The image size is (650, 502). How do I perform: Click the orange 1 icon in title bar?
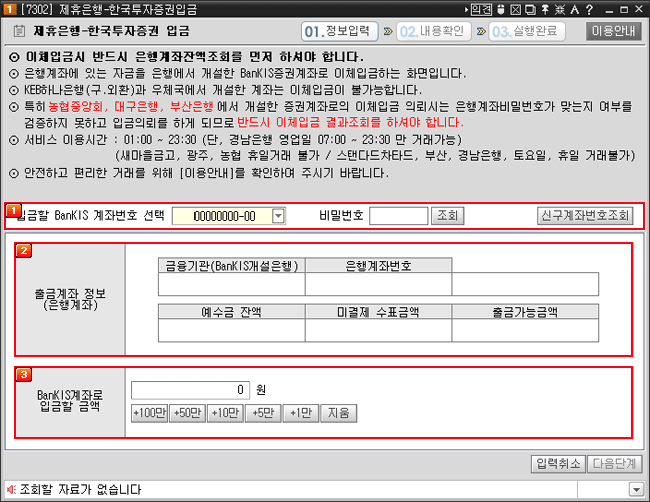coord(10,9)
